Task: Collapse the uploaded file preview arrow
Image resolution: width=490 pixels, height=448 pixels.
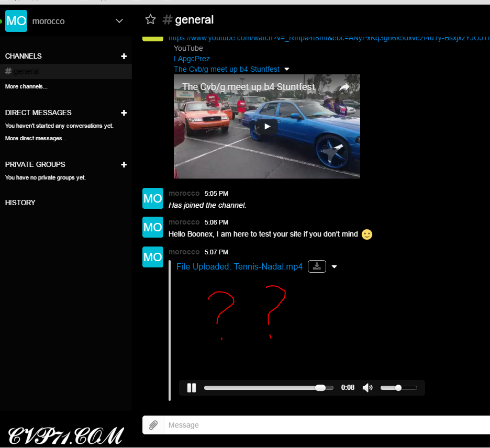Action: point(335,267)
